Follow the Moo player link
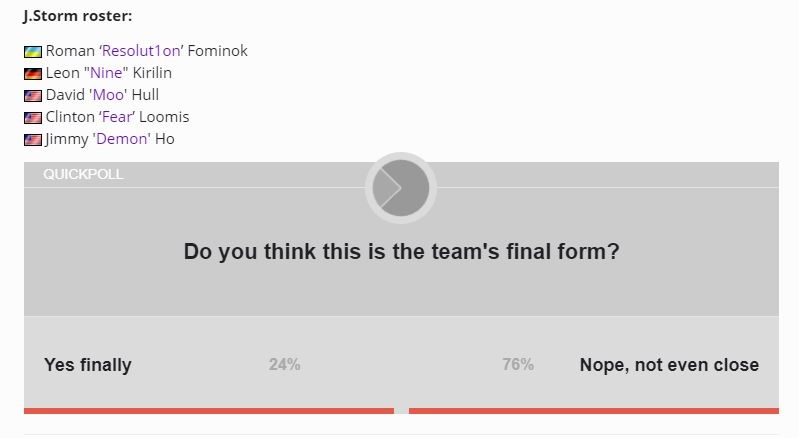799x438 pixels. [x=108, y=95]
